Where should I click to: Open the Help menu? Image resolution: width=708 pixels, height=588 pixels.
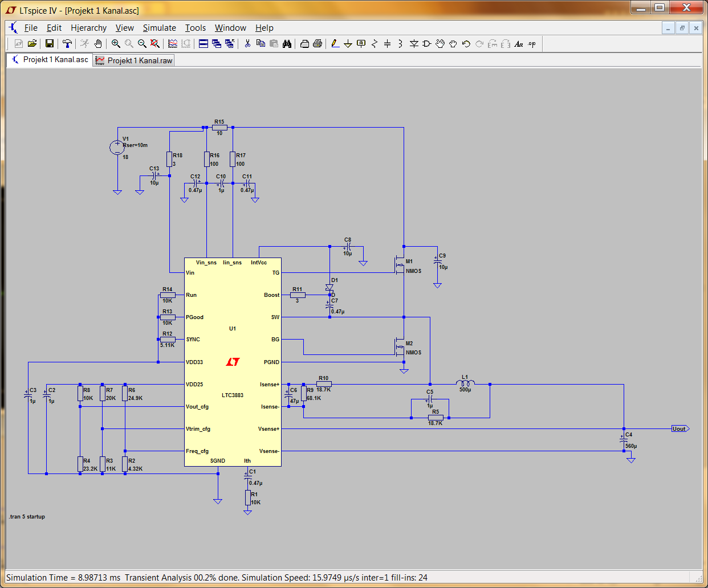(264, 28)
